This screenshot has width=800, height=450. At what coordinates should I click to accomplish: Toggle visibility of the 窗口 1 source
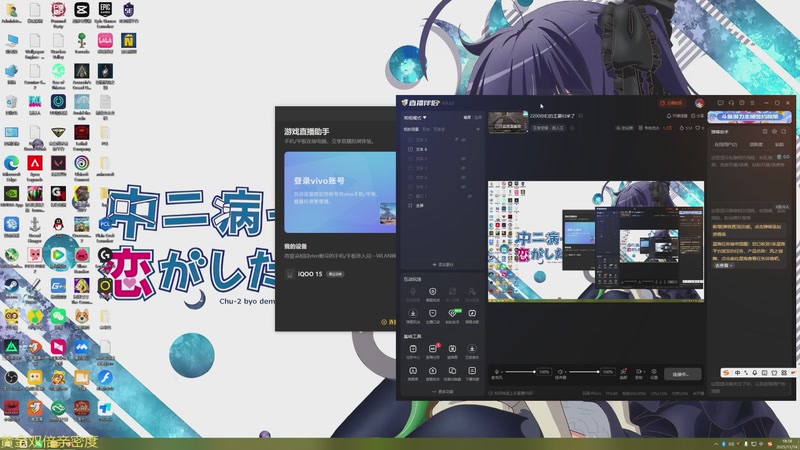click(x=469, y=196)
